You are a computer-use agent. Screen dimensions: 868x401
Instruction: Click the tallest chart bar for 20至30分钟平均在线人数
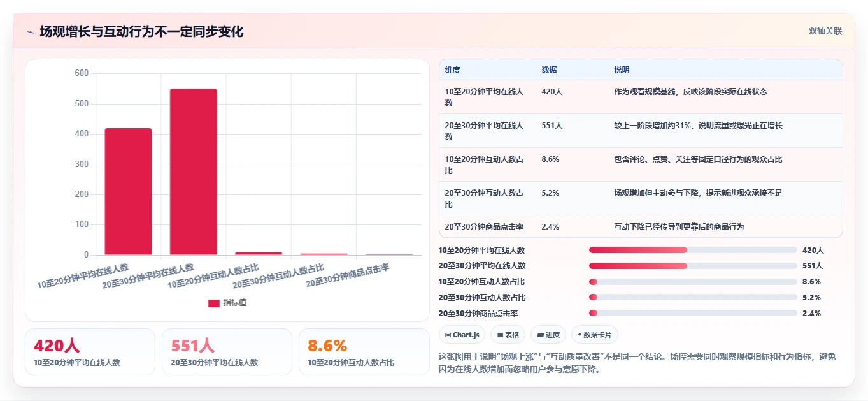coord(194,171)
